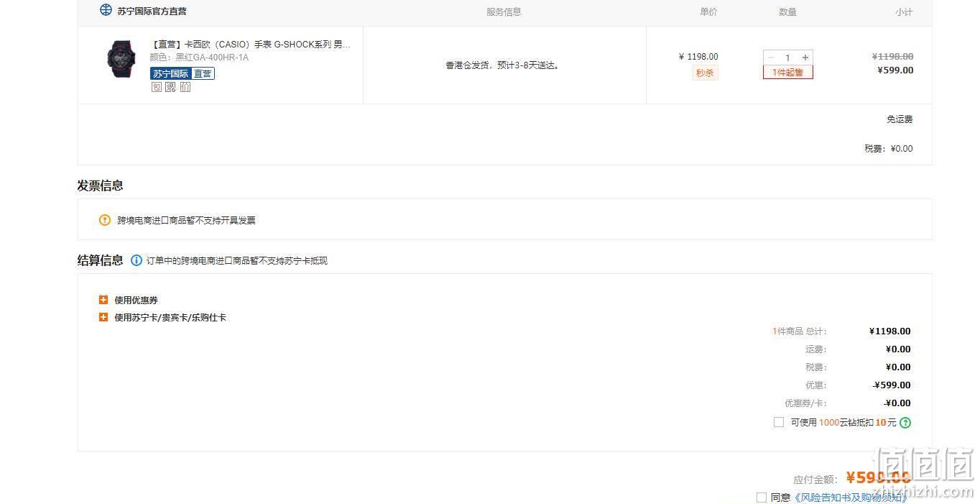980x504 pixels.
Task: Click the ¥599.00 subtotal price
Action: coord(895,70)
